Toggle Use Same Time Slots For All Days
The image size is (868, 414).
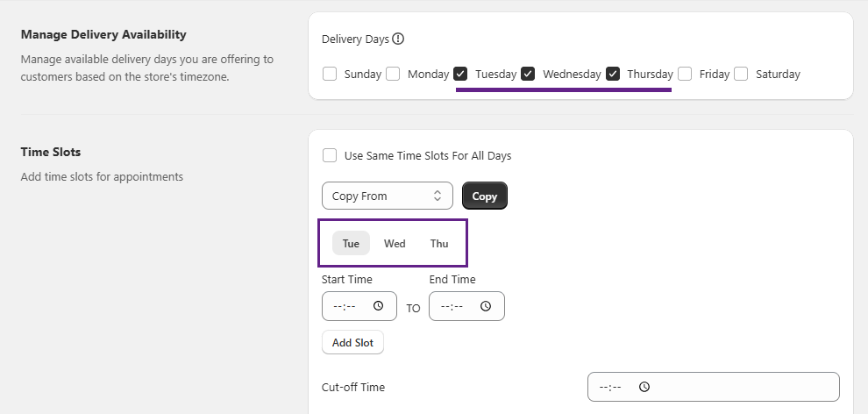click(330, 155)
